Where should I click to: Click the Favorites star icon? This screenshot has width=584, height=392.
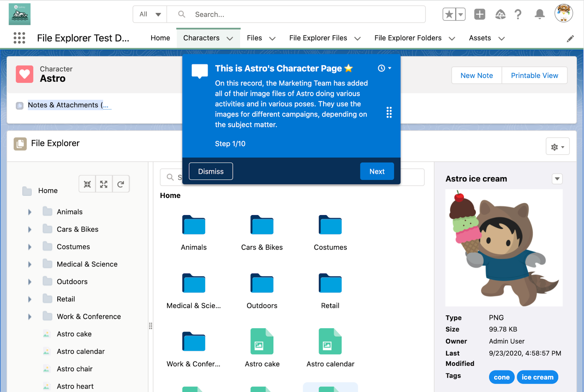449,14
